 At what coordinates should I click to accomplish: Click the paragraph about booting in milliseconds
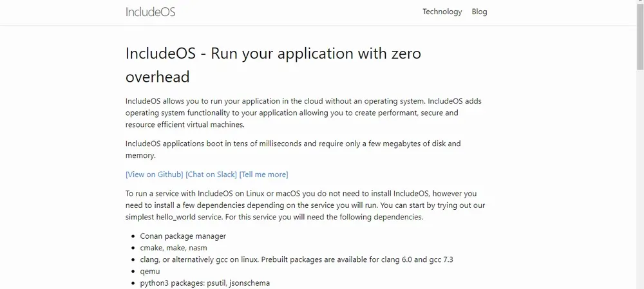(293, 149)
